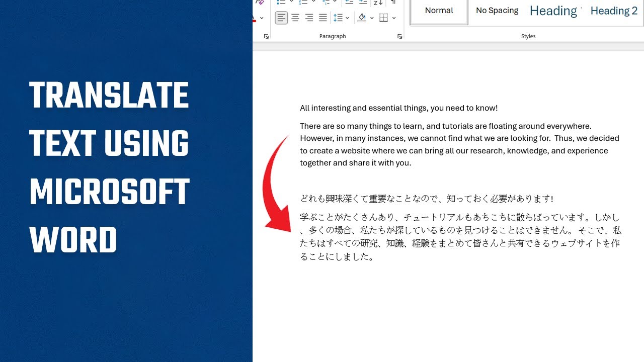This screenshot has width=644, height=362.
Task: Apply the Normal style
Action: [439, 11]
